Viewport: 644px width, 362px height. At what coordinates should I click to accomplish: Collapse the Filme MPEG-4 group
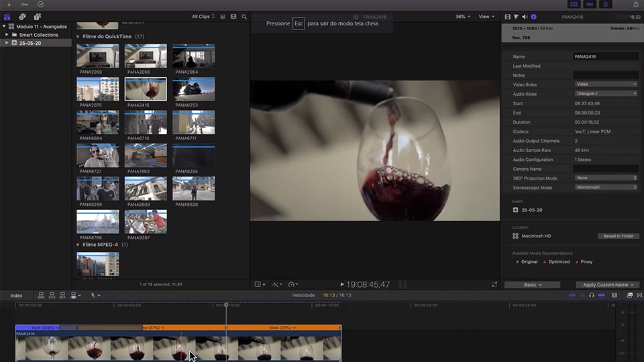pyautogui.click(x=78, y=245)
